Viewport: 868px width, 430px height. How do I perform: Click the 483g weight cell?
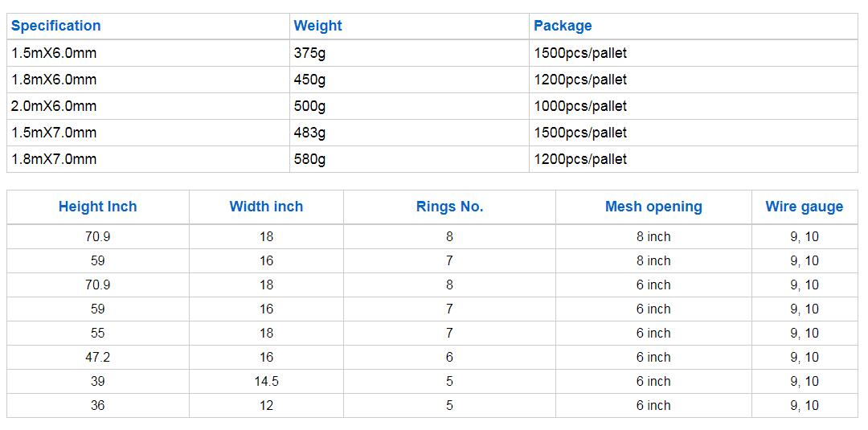click(409, 133)
